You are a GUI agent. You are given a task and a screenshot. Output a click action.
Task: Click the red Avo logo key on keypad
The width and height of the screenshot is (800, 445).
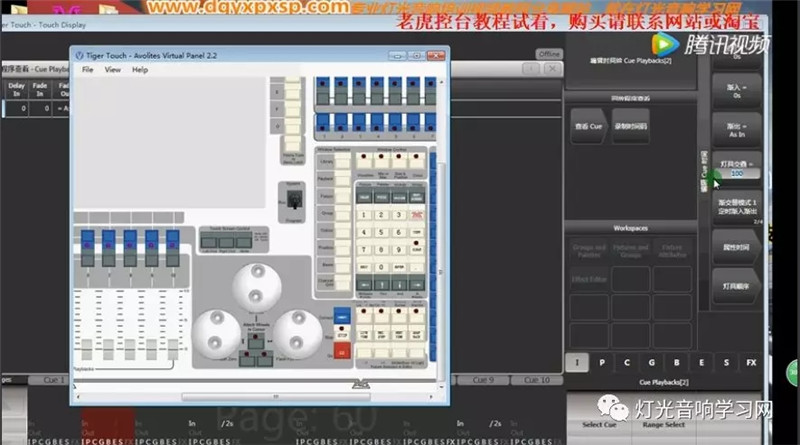[417, 215]
